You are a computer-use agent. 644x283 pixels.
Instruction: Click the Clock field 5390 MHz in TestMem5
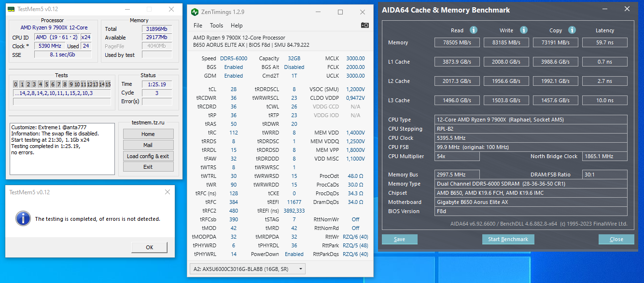coord(49,46)
